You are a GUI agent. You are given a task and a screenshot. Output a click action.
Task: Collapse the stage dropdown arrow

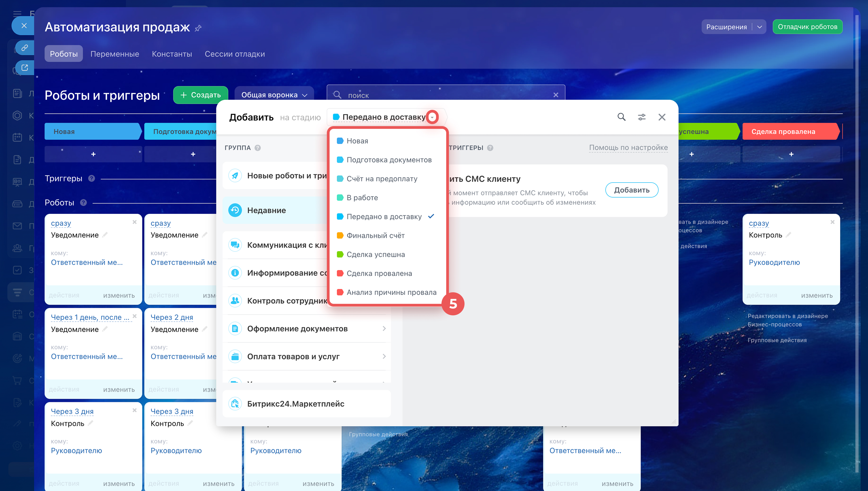pyautogui.click(x=432, y=117)
